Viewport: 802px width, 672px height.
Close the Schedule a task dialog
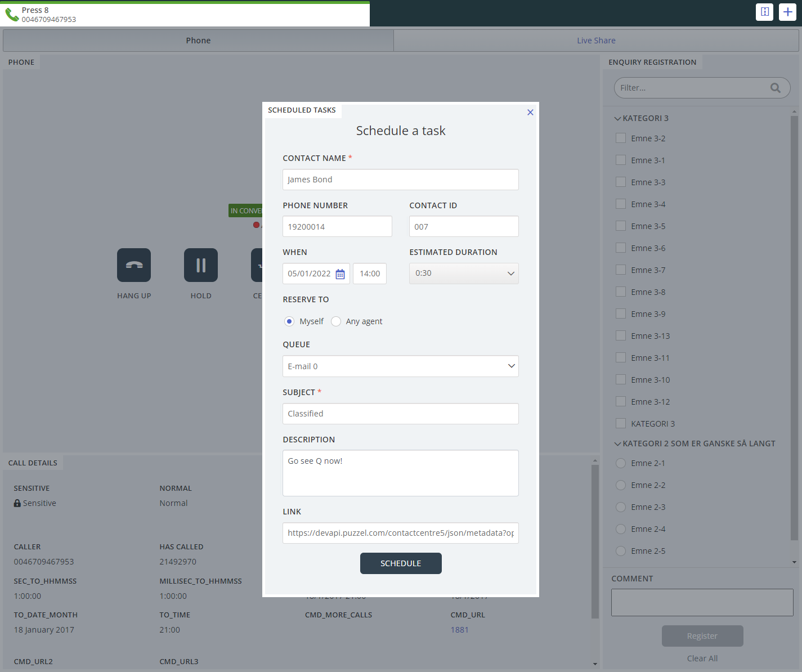click(530, 113)
